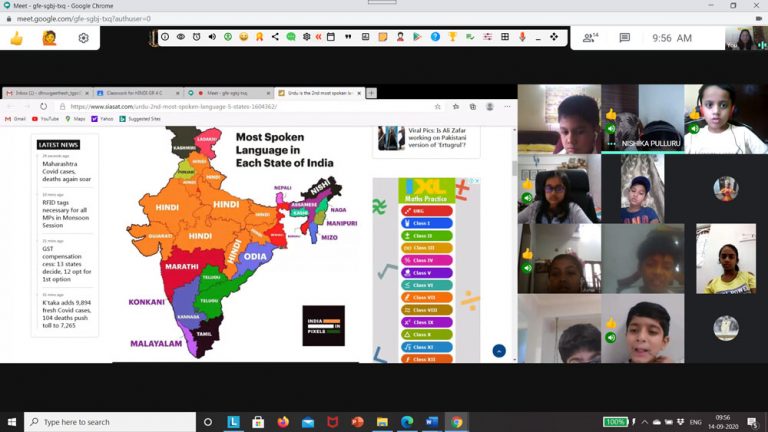Click the blue scroll-to-top arrow button
Viewport: 768px width, 432px height.
pos(499,351)
